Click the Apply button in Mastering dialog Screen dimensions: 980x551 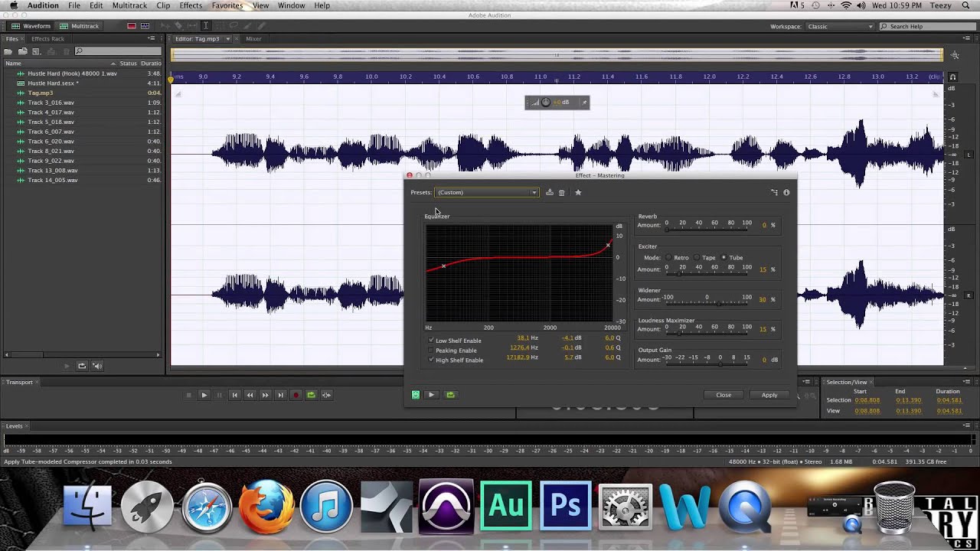(x=769, y=395)
